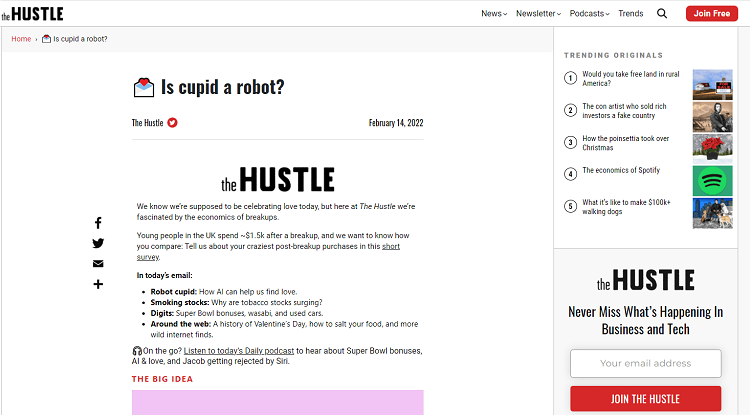750x415 pixels.
Task: Click JOIN THE HUSTLE button
Action: coord(645,399)
